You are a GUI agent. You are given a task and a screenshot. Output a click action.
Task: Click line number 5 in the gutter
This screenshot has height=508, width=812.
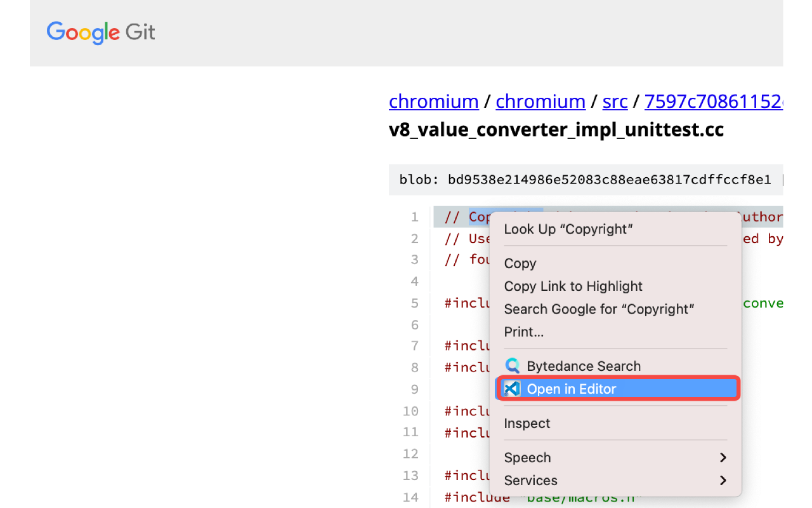415,303
